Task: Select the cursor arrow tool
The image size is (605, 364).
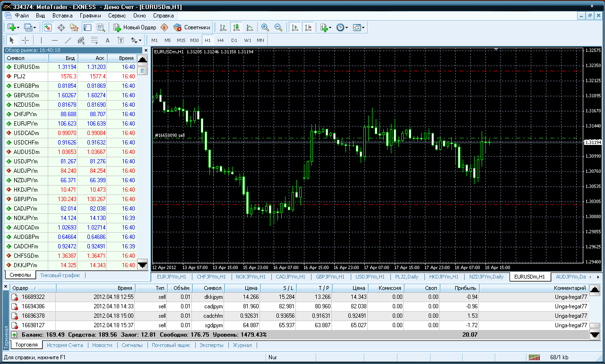Action: 12,40
